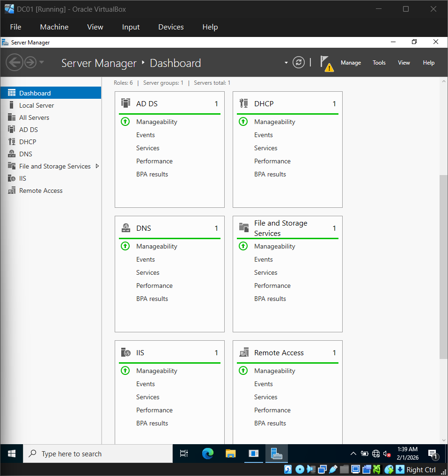Open Performance in the DHCP tile

272,161
